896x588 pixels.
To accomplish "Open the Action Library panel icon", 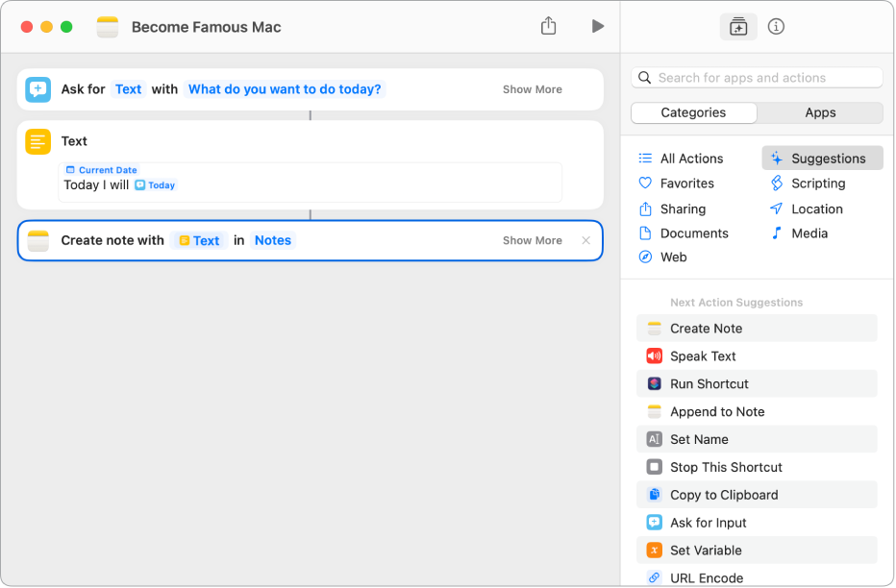I will [738, 27].
